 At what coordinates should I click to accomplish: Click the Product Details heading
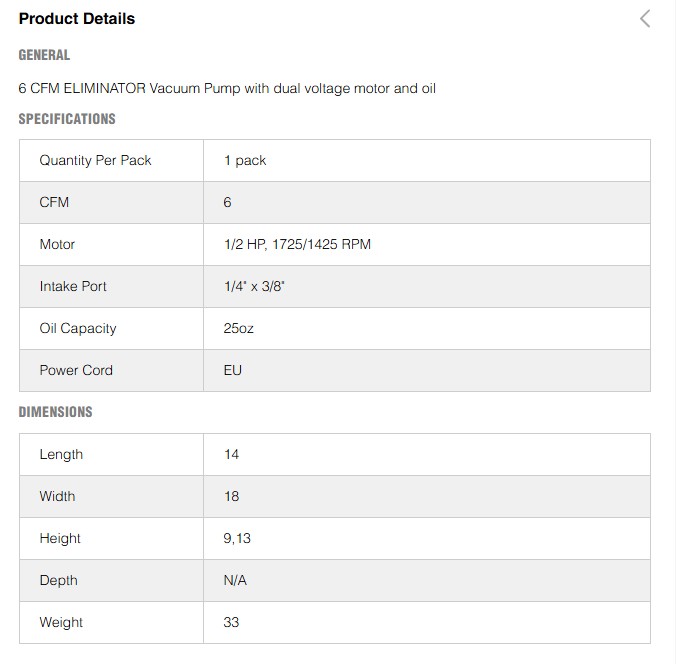[x=77, y=19]
